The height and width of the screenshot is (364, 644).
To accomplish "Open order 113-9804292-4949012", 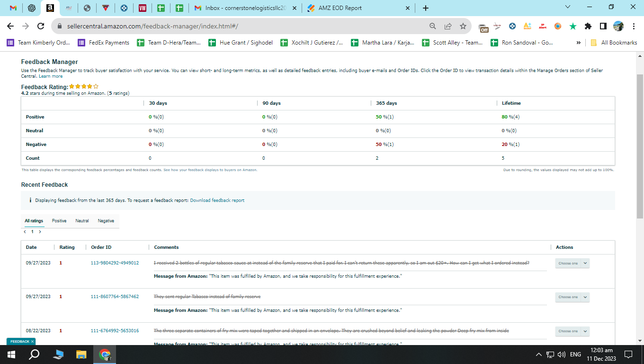I will [115, 263].
